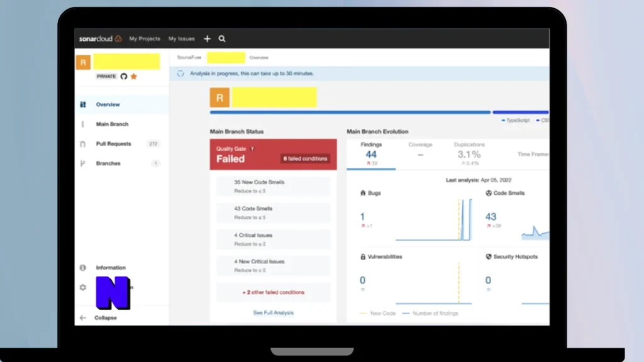Click the orange R project avatar in sidebar

(83, 62)
